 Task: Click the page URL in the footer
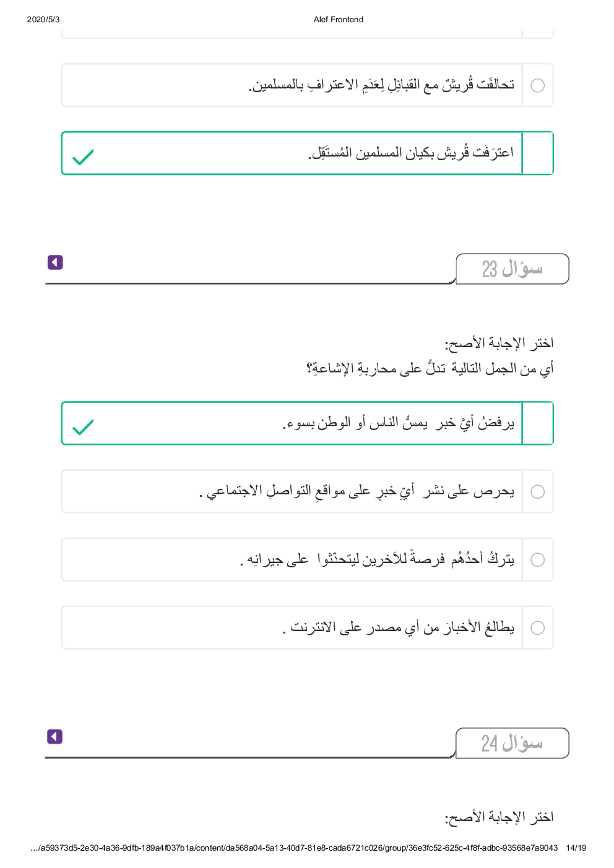click(x=294, y=848)
